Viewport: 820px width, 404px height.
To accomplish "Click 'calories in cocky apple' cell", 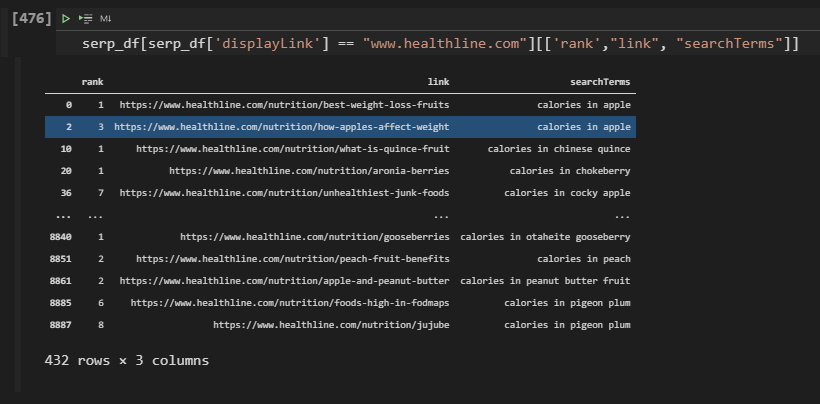I will pyautogui.click(x=567, y=193).
